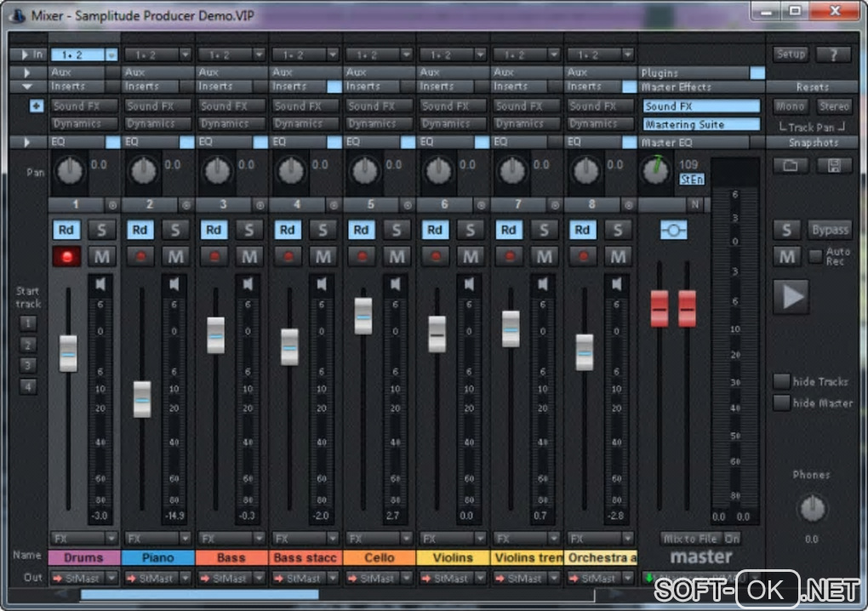Open FX dropdown on Cello channel

tap(406, 538)
